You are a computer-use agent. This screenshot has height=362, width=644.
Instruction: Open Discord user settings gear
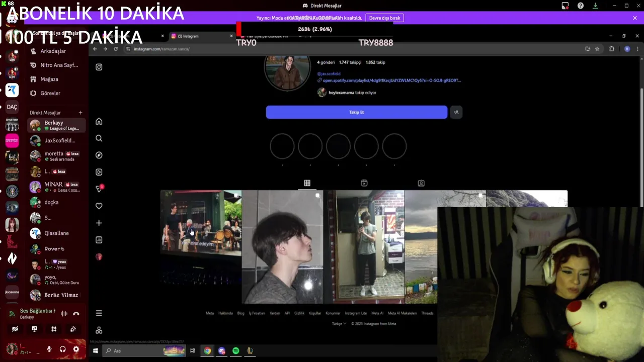pos(76,349)
